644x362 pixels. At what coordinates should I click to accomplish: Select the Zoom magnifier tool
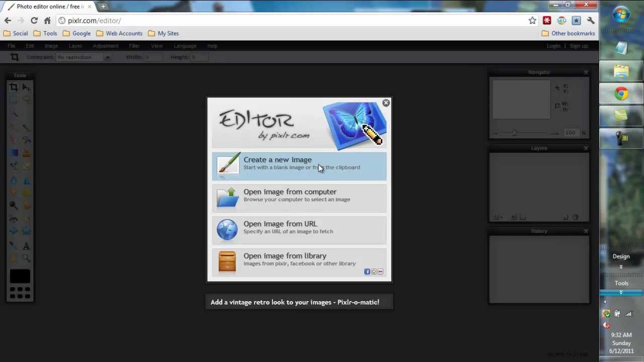tap(26, 258)
